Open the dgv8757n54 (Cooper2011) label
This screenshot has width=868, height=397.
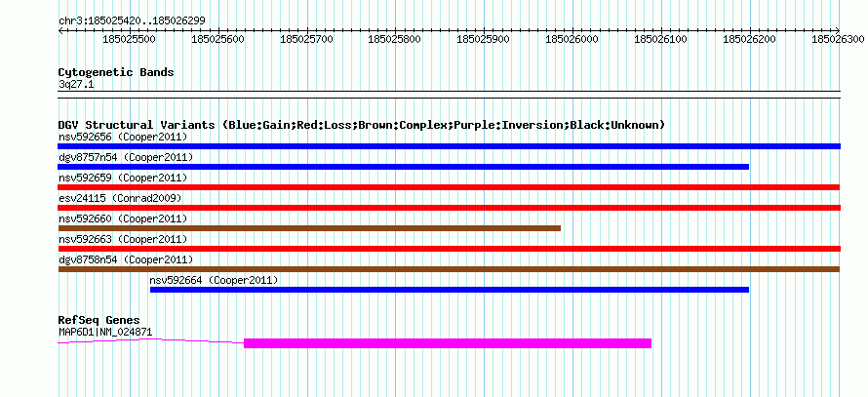coord(126,157)
